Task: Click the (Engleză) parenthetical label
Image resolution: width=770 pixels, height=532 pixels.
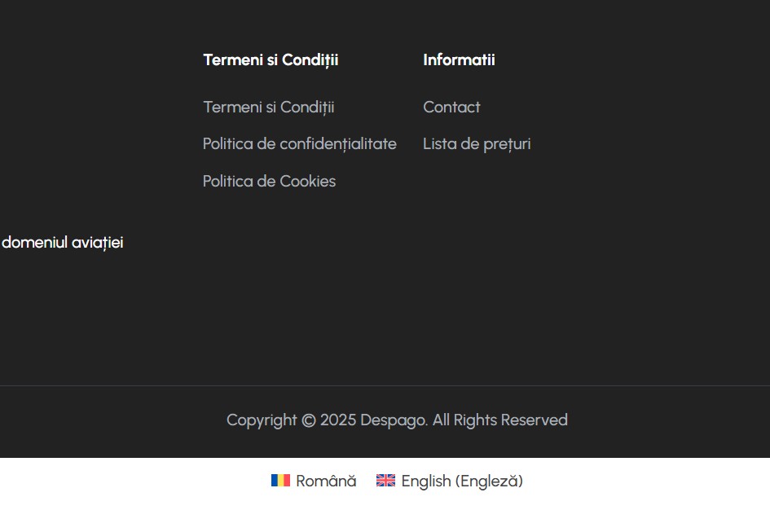Action: (x=489, y=481)
